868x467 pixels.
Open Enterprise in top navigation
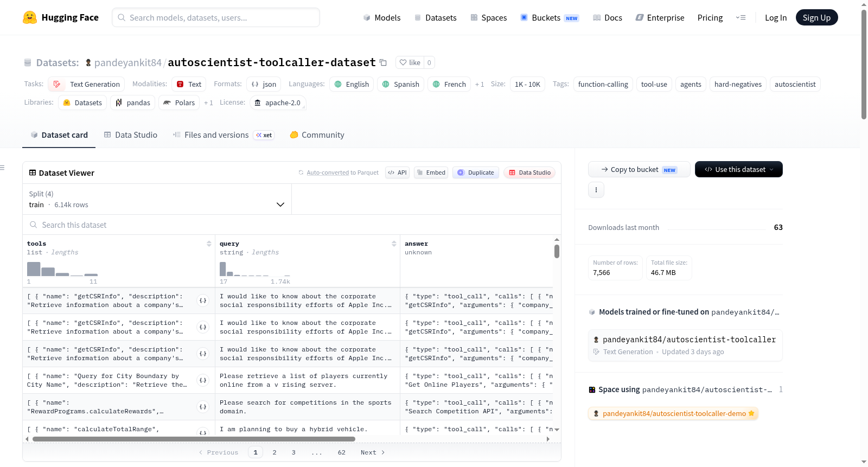pos(660,17)
